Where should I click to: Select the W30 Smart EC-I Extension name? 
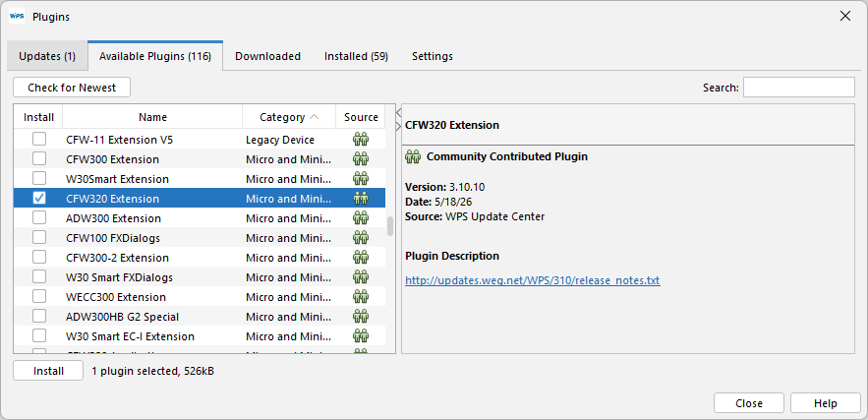130,336
